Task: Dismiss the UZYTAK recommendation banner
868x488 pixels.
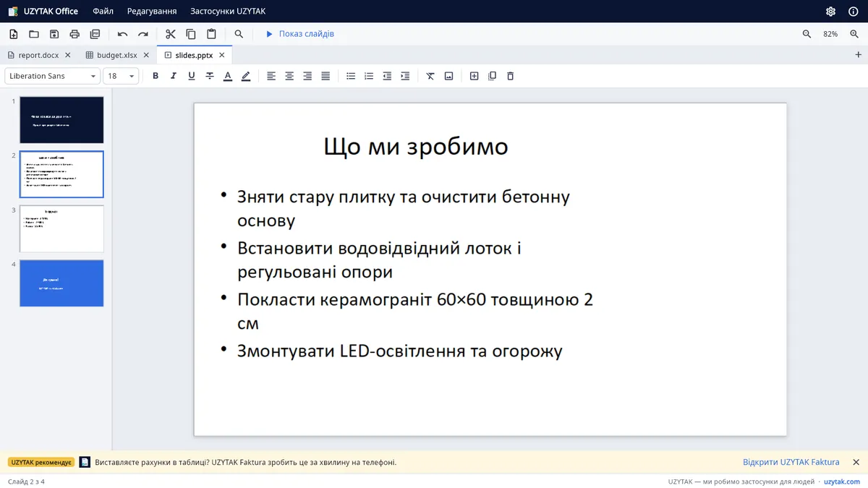Action: (x=856, y=462)
